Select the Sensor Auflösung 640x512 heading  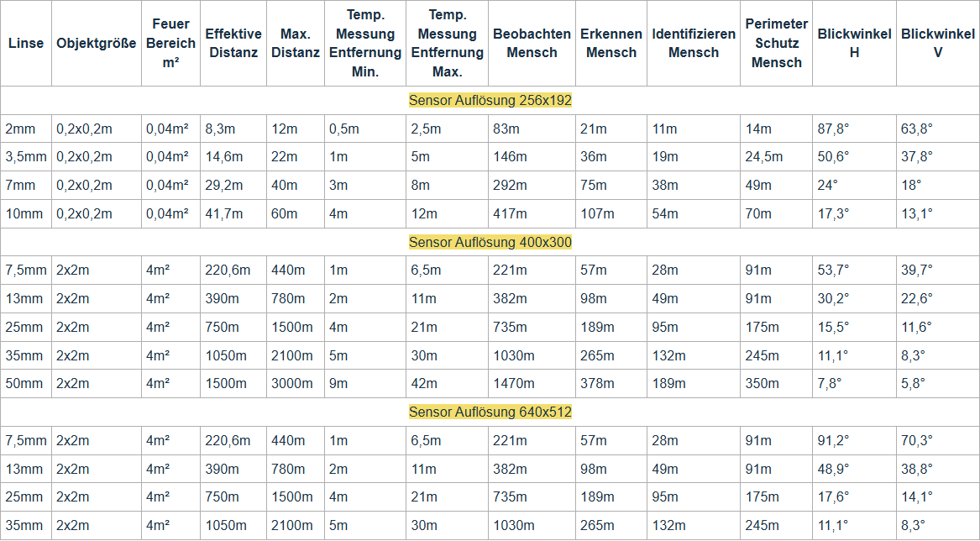[x=490, y=412]
